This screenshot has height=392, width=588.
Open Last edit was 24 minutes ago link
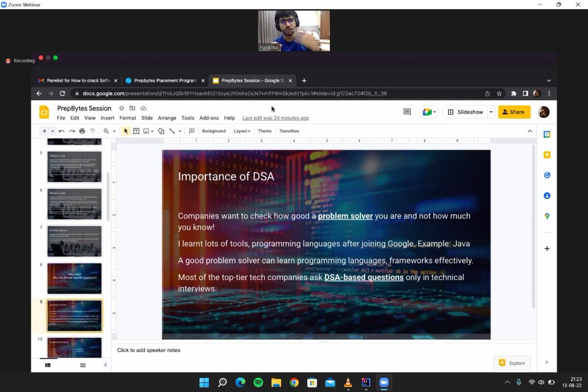point(275,118)
